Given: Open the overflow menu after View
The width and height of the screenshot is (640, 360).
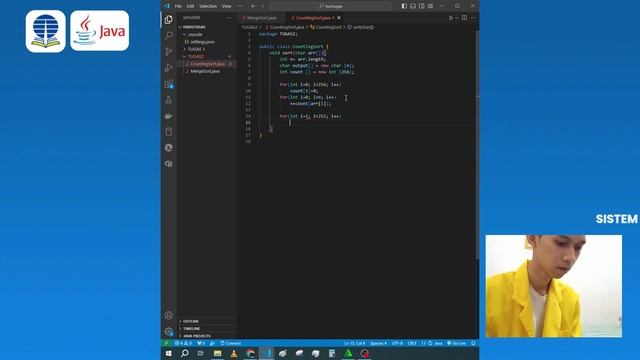Looking at the screenshot, I should [x=240, y=6].
